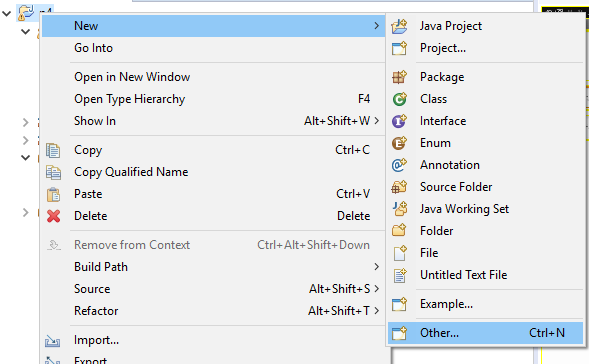The image size is (589, 364).
Task: Click the green Class icon
Action: pos(399,99)
